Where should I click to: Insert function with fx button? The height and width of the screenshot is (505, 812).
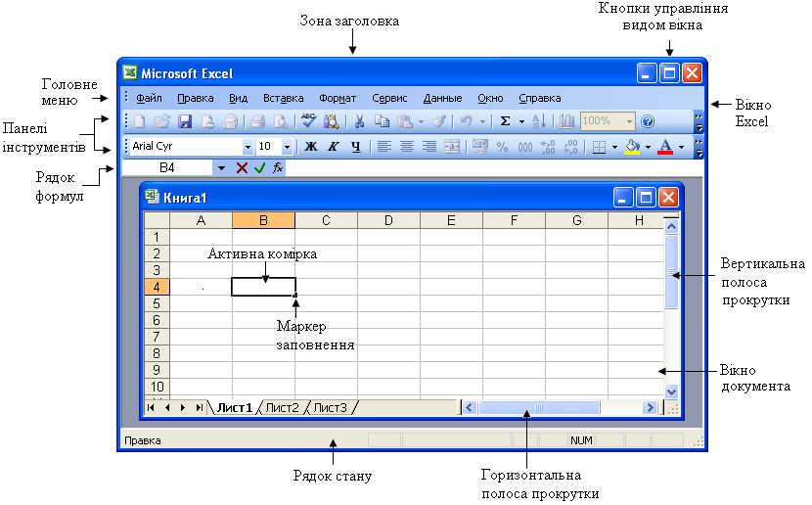click(278, 167)
